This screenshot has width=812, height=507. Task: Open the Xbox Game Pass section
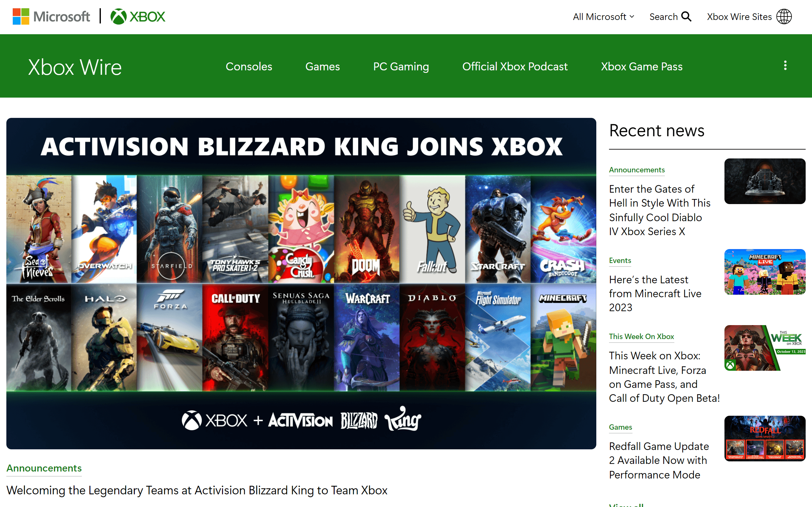(642, 67)
